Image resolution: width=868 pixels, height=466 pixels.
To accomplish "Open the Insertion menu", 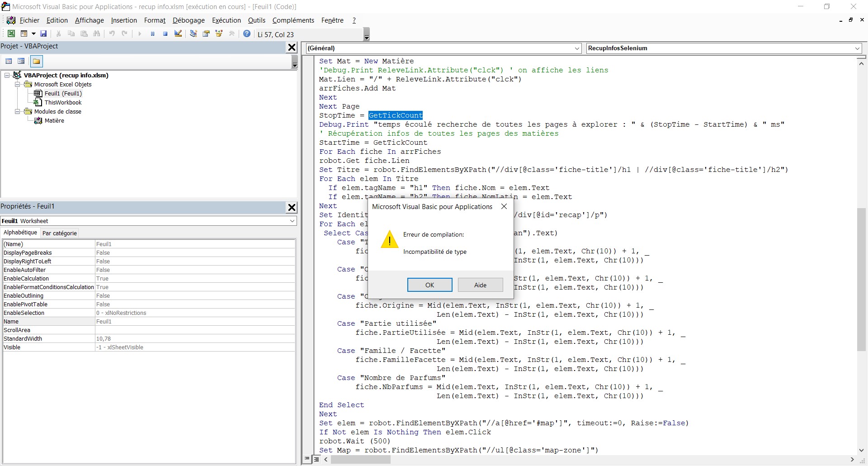I will tap(124, 20).
